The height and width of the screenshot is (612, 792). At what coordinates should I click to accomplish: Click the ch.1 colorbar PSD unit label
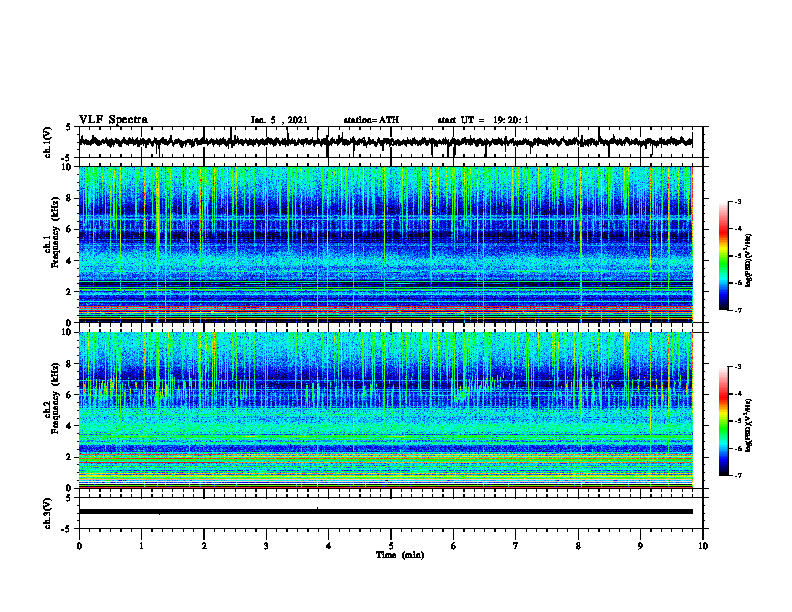pos(749,261)
